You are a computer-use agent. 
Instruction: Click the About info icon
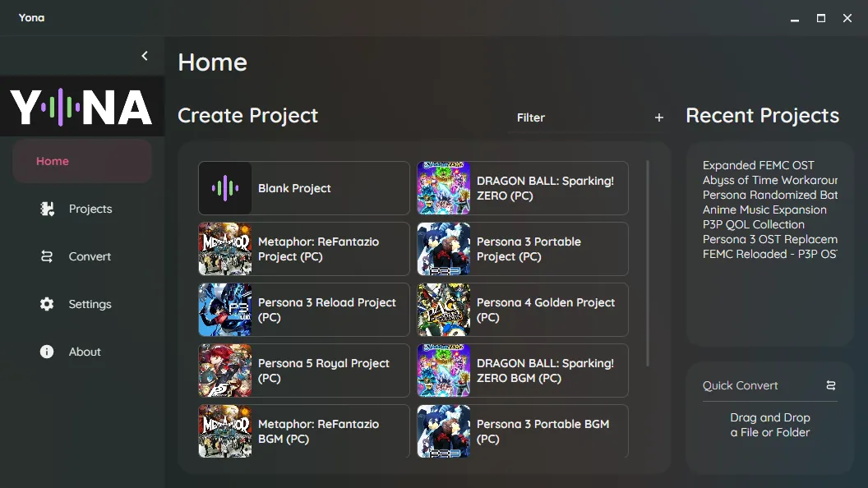[47, 352]
